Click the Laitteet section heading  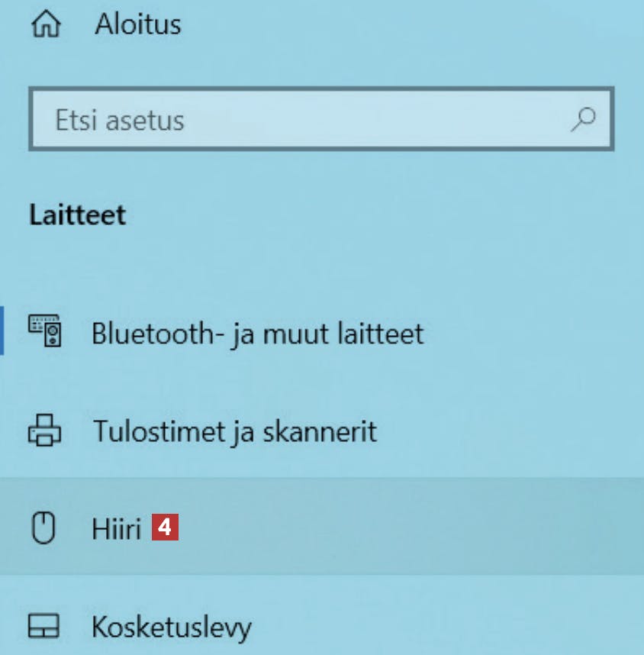(78, 215)
